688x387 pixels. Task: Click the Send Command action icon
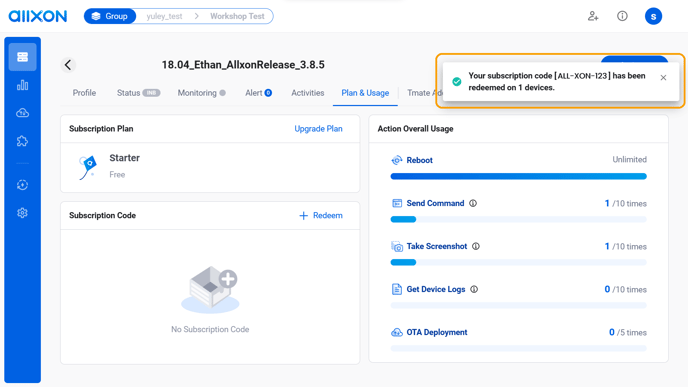(x=397, y=203)
